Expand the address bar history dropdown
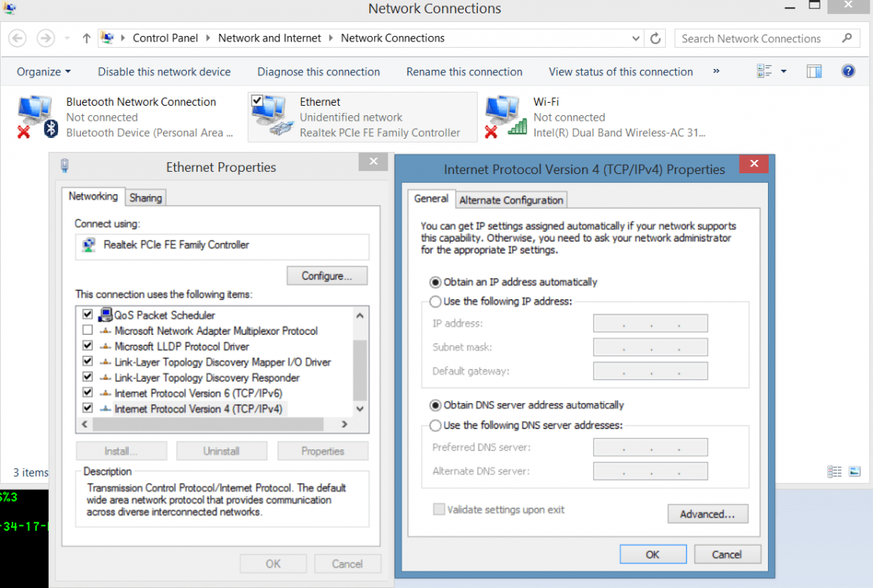Viewport: 873px width, 588px height. coord(635,38)
